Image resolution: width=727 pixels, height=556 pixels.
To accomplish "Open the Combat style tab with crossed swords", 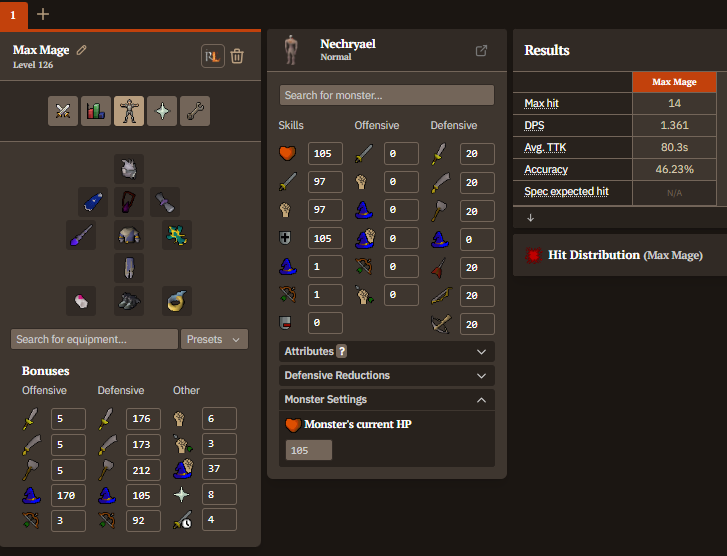I will [x=63, y=111].
